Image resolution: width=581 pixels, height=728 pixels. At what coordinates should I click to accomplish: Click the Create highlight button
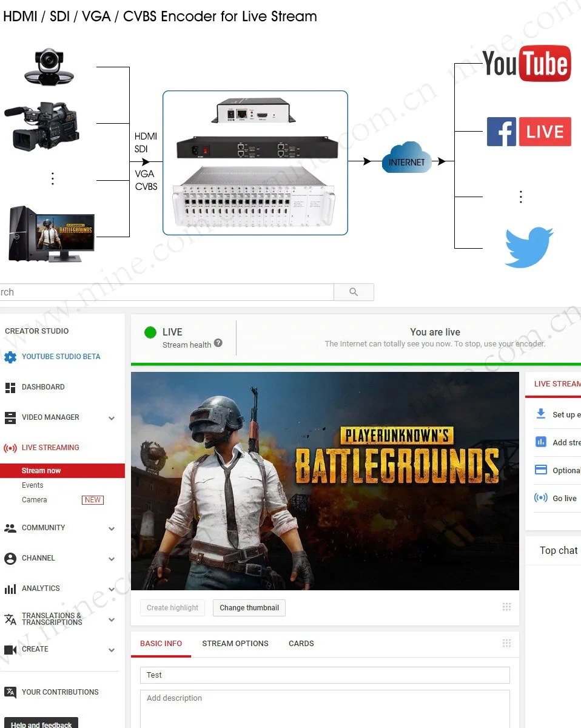172,608
